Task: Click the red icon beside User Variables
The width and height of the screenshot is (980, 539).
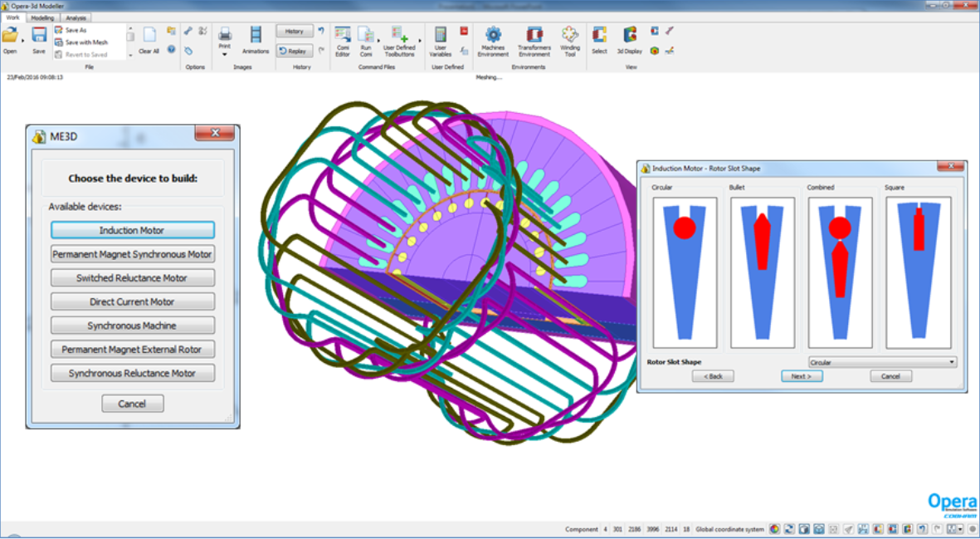Action: (464, 31)
